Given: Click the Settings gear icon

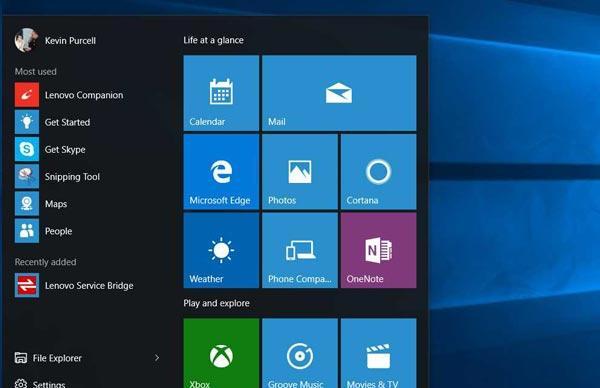Looking at the screenshot, I should tap(21, 383).
